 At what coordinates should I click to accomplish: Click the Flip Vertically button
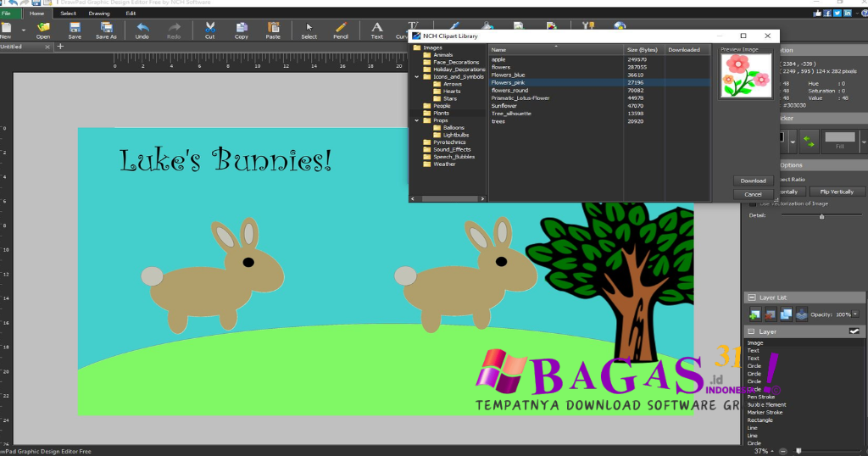(x=837, y=192)
